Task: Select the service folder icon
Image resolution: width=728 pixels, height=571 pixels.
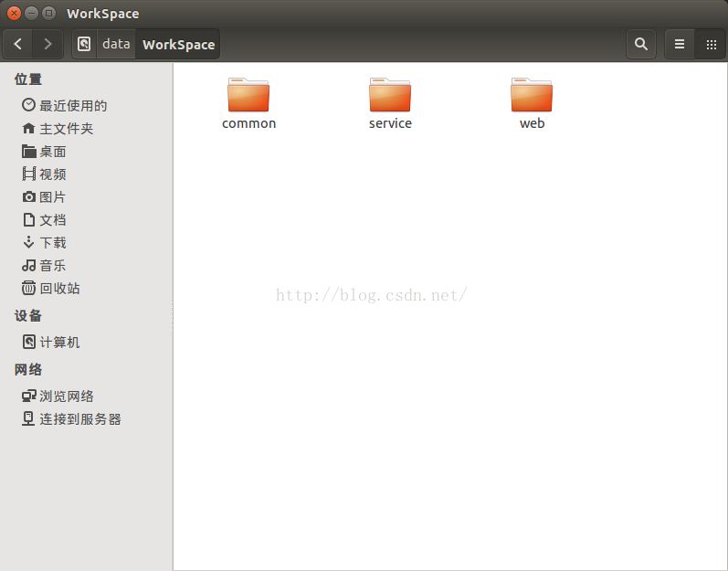Action: click(x=390, y=95)
